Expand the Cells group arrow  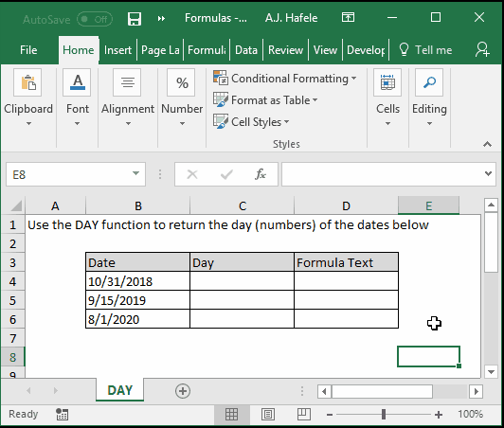[387, 123]
